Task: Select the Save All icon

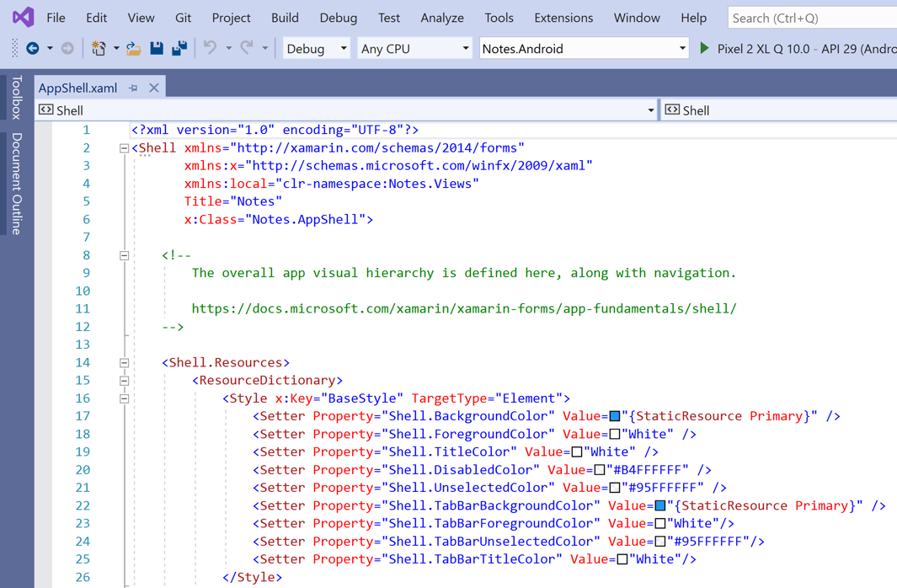Action: click(178, 49)
